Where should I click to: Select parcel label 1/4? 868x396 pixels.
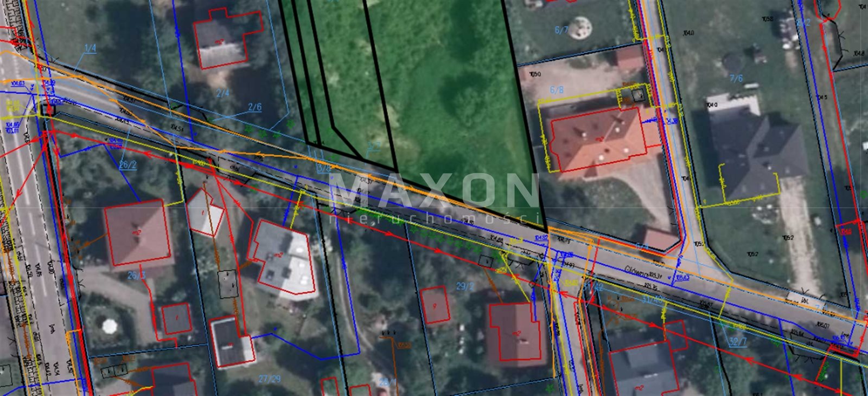pos(90,48)
